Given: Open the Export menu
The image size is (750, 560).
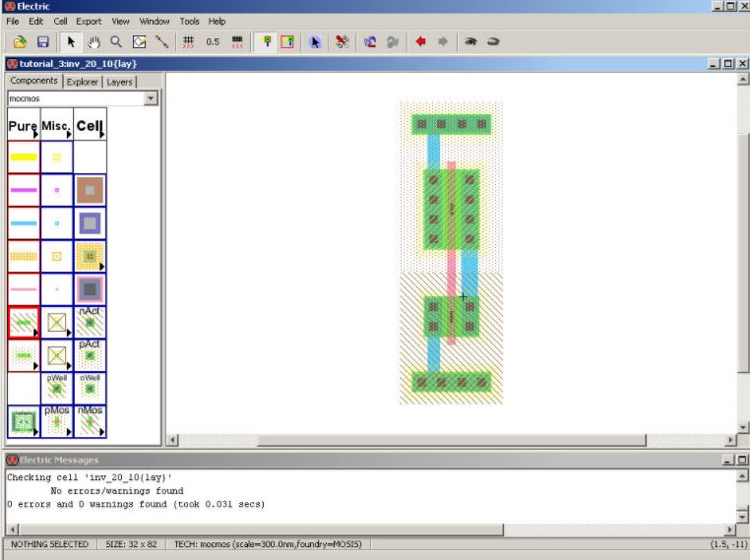Looking at the screenshot, I should pyautogui.click(x=89, y=21).
